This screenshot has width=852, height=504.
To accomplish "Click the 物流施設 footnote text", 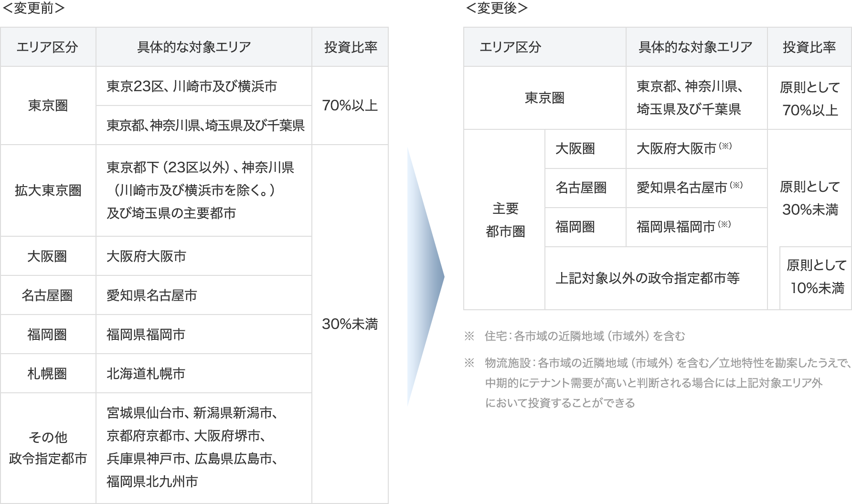I will coord(667,383).
